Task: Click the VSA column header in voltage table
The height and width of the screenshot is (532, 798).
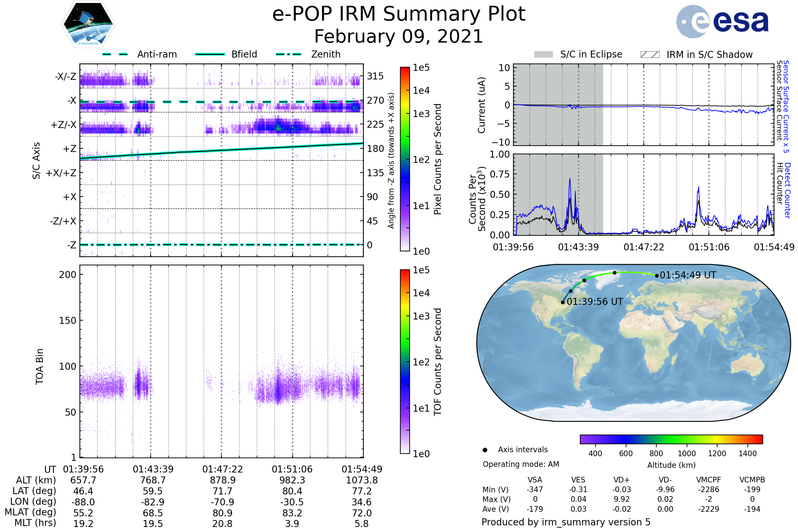Action: click(535, 480)
